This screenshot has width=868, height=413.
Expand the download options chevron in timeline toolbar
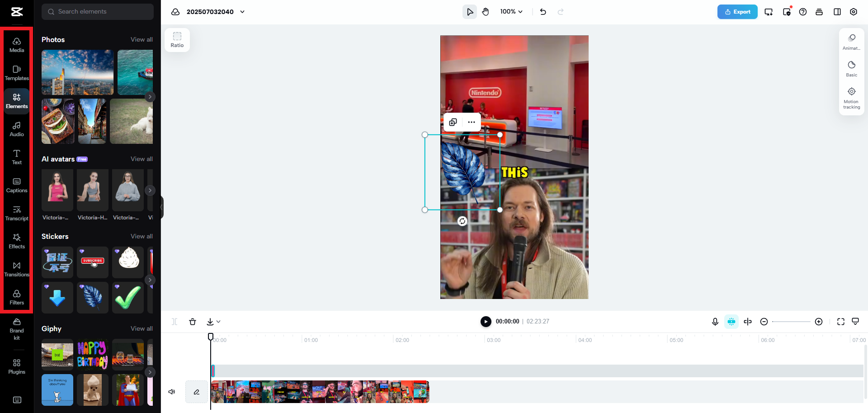[219, 322]
